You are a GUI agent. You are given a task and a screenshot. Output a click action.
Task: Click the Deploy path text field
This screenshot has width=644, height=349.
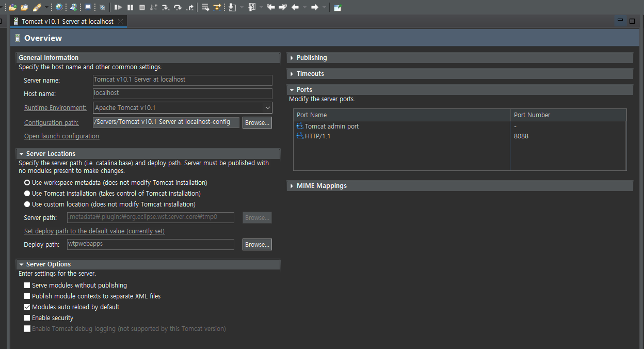(151, 244)
